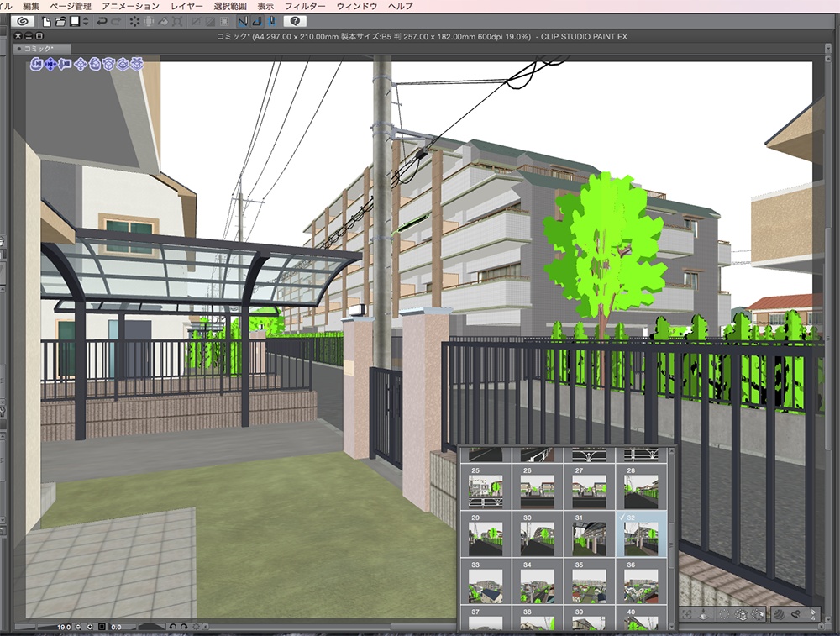840x636 pixels.
Task: Click the zoom-in stepper next to 19.0
Action: 90,626
